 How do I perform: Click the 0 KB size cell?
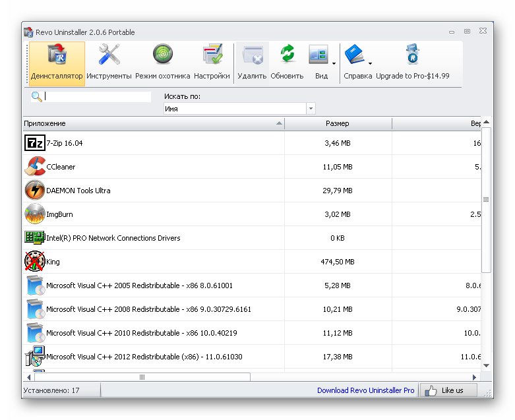pos(338,238)
